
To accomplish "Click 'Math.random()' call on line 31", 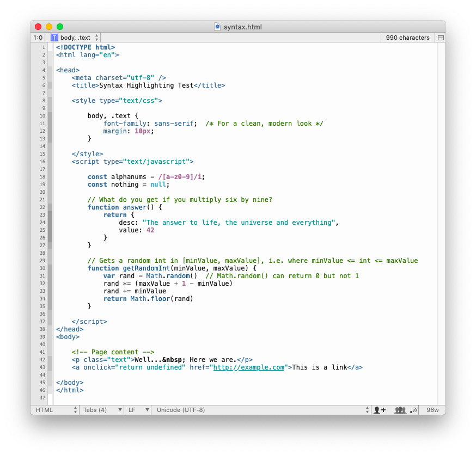I will coord(172,276).
